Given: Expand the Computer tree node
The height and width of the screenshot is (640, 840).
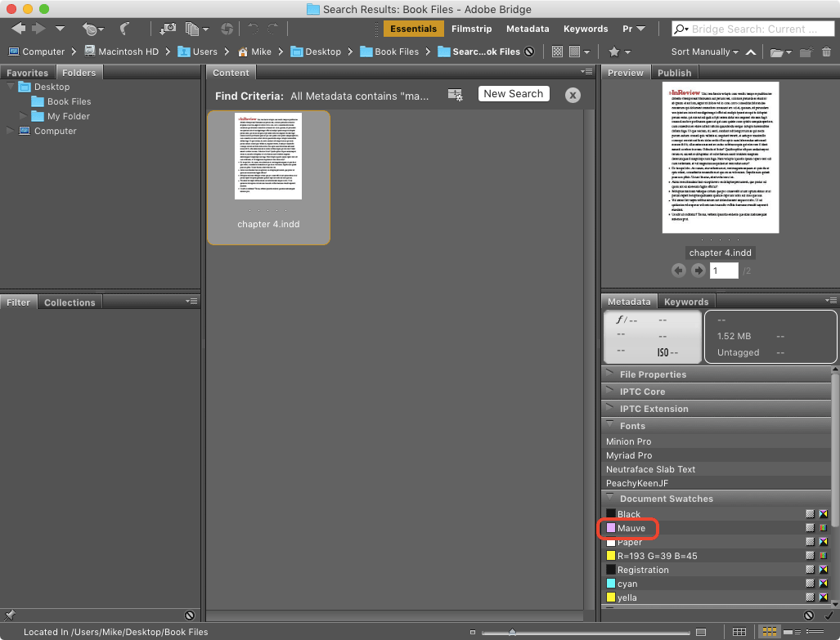Looking at the screenshot, I should (10, 131).
